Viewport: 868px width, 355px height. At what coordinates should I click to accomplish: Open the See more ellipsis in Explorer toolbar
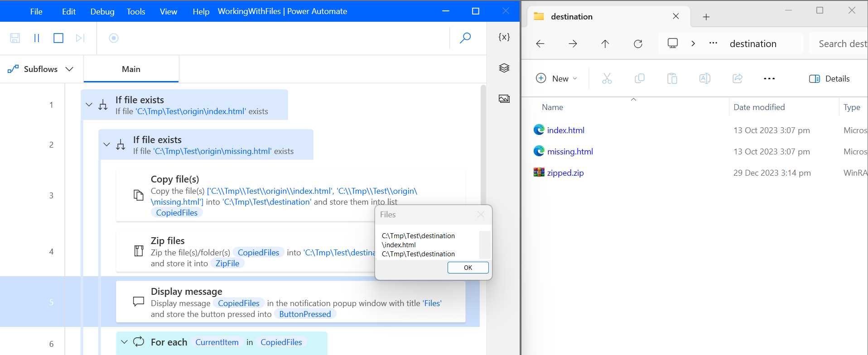pyautogui.click(x=769, y=78)
